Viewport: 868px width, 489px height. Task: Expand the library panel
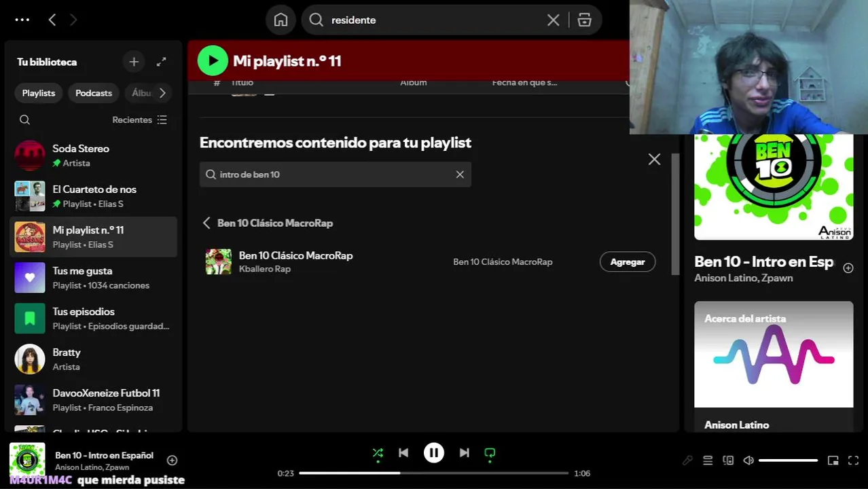pos(162,62)
